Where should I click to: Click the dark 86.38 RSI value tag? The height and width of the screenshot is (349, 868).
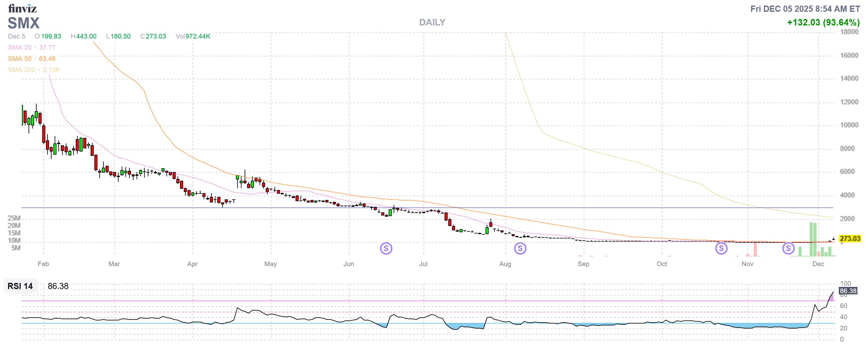tap(848, 291)
